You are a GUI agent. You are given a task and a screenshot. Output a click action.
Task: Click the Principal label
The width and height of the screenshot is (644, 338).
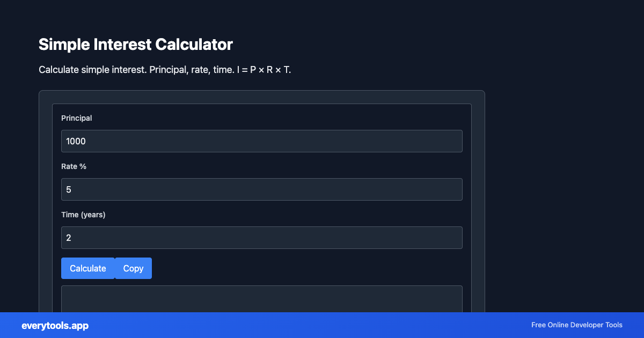coord(77,118)
